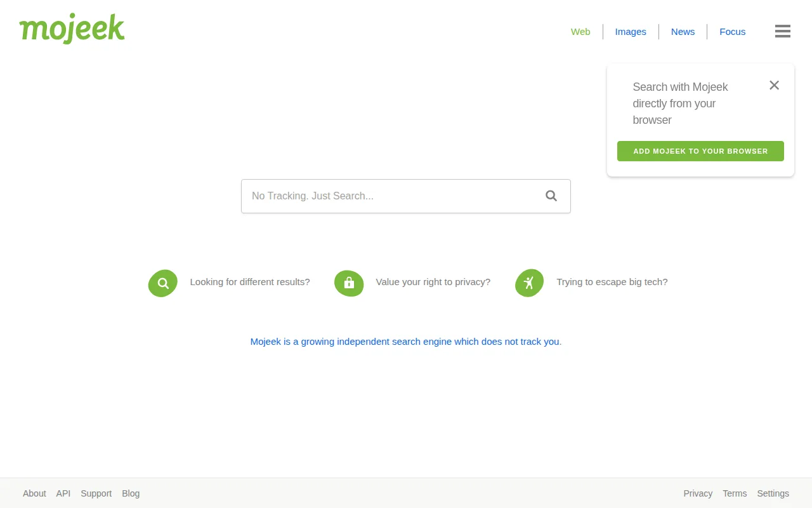Image resolution: width=812 pixels, height=508 pixels.
Task: Click the green escaping figure icon
Action: click(x=529, y=283)
